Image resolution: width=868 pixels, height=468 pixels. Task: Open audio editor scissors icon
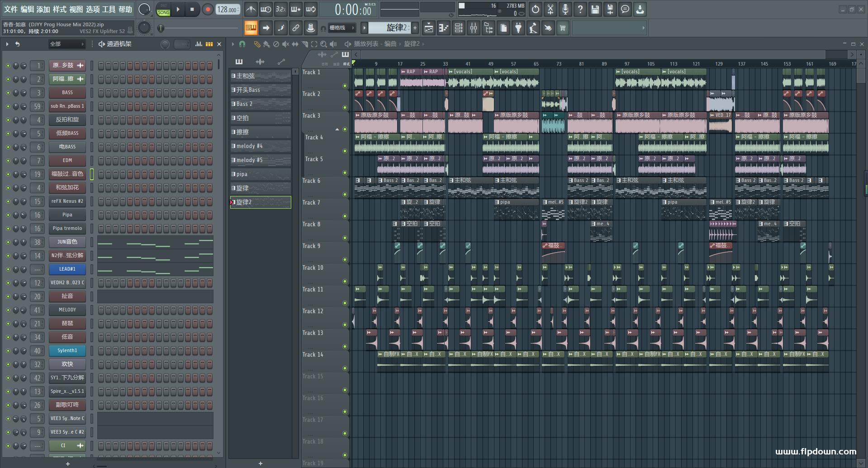tap(550, 10)
